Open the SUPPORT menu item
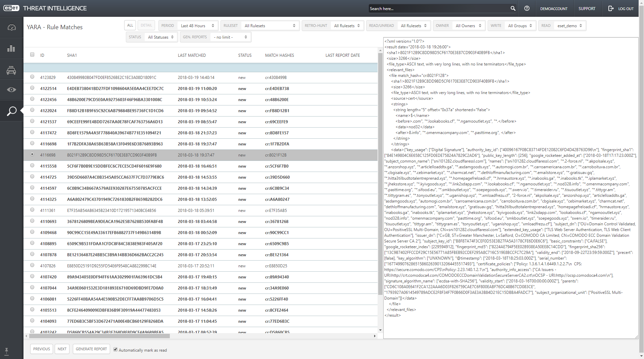This screenshot has width=644, height=359. coord(587,9)
